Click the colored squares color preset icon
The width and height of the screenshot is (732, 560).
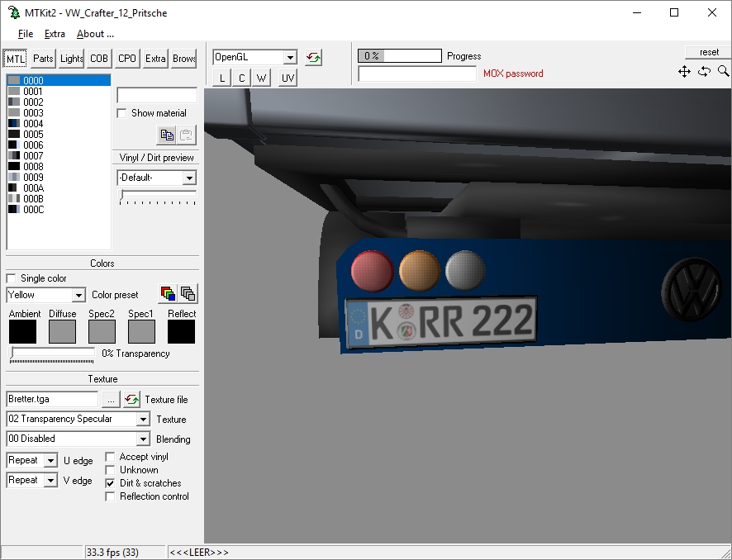(x=168, y=293)
